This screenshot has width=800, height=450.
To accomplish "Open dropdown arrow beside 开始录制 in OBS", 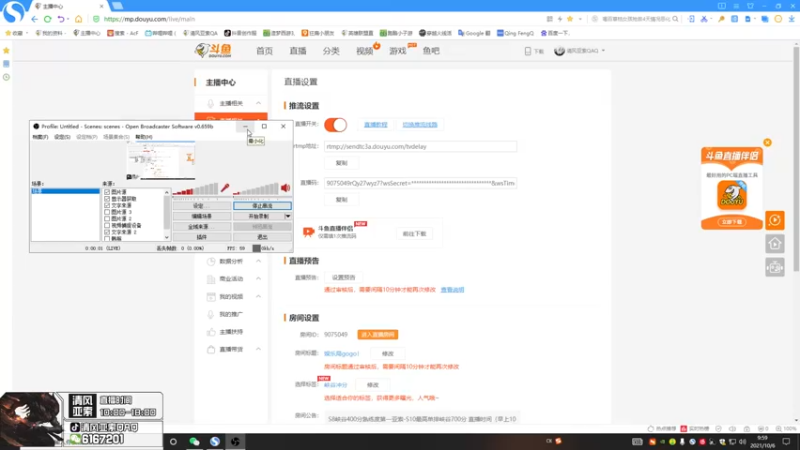I will (288, 216).
